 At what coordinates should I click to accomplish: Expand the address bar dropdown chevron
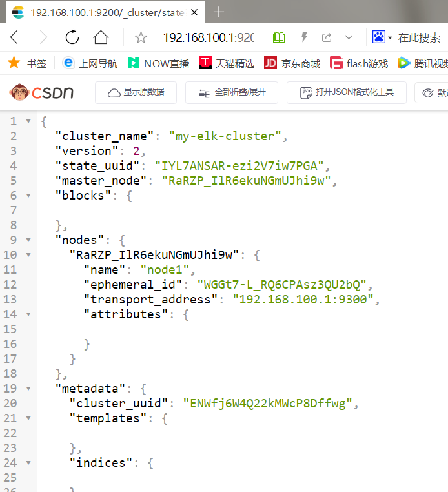[x=349, y=37]
